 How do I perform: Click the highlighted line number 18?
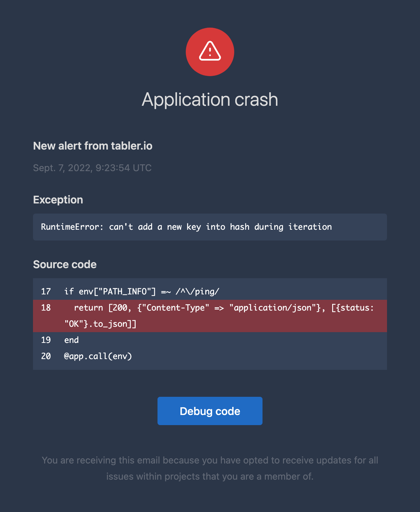pos(46,308)
